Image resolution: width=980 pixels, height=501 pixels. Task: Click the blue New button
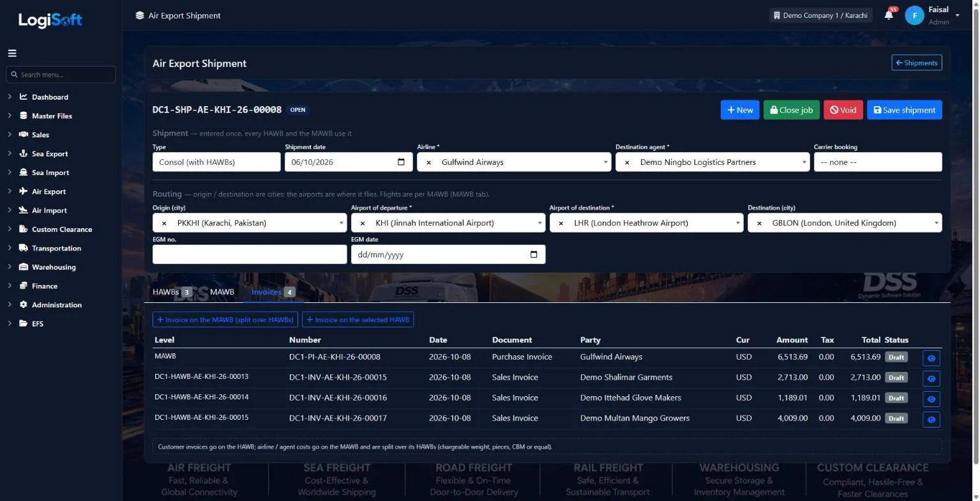click(740, 110)
